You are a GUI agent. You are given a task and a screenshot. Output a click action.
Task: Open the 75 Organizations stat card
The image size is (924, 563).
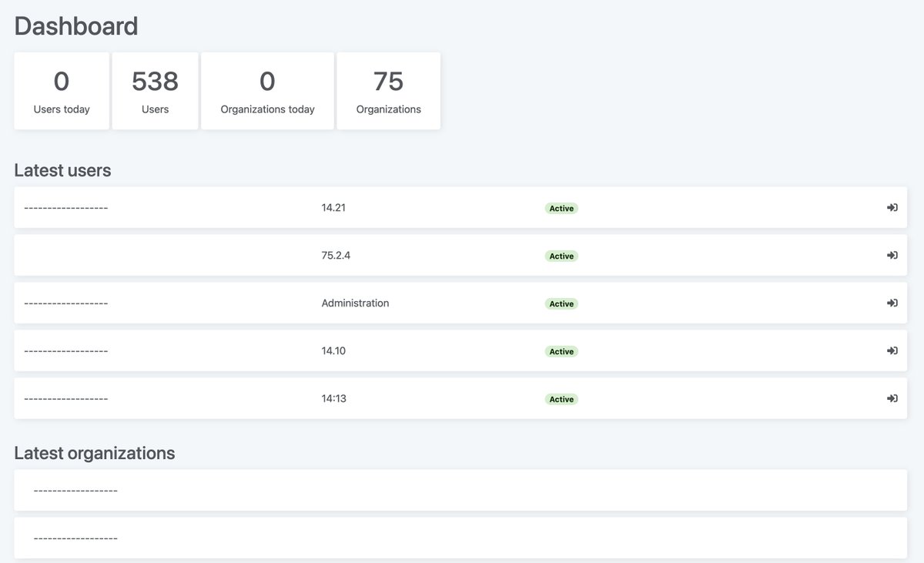click(x=389, y=91)
